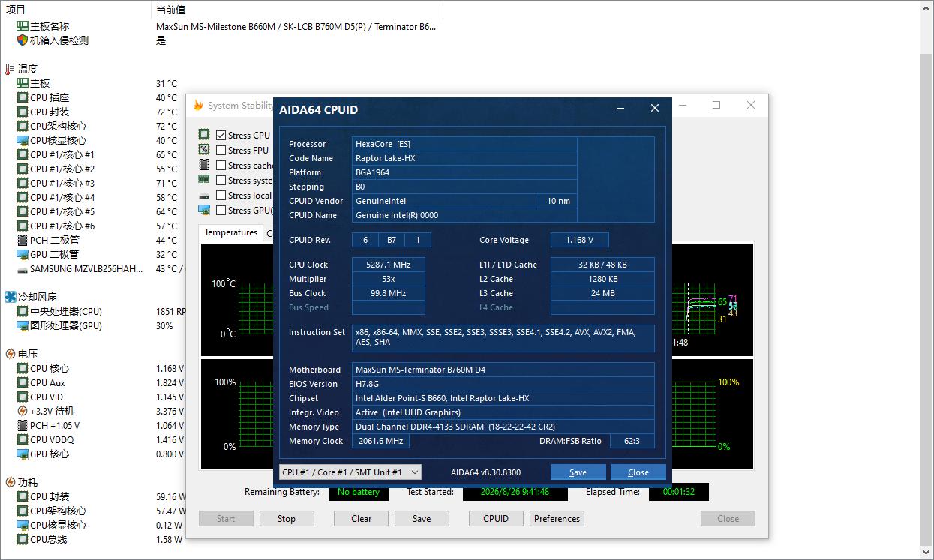The height and width of the screenshot is (560, 934).
Task: Click the 功耗 power group icon
Action: point(10,482)
